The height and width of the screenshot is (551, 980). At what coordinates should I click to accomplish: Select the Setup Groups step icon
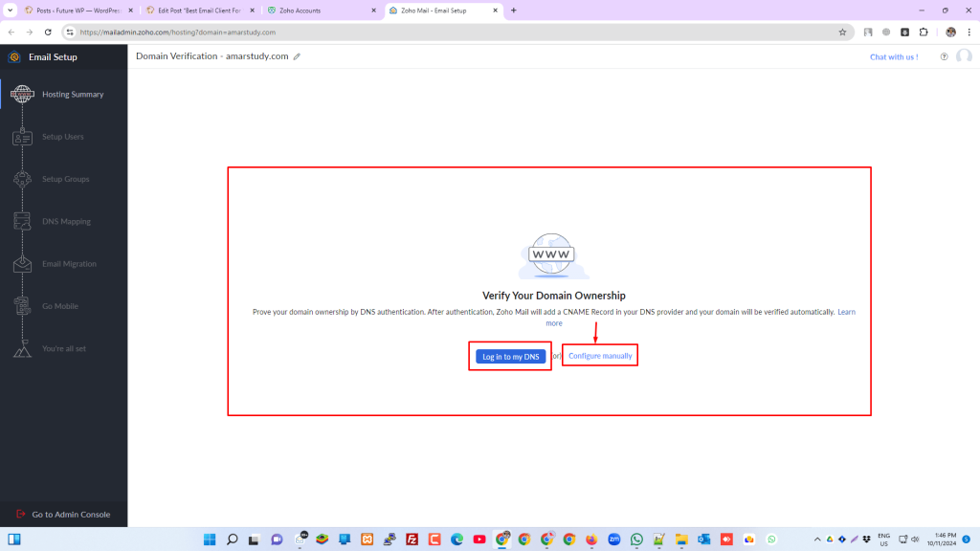pyautogui.click(x=23, y=179)
